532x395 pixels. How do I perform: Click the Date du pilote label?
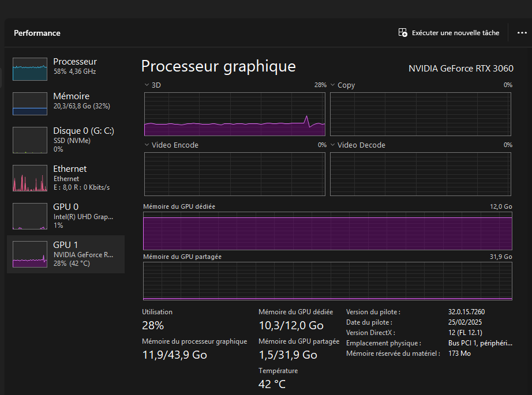coord(369,322)
